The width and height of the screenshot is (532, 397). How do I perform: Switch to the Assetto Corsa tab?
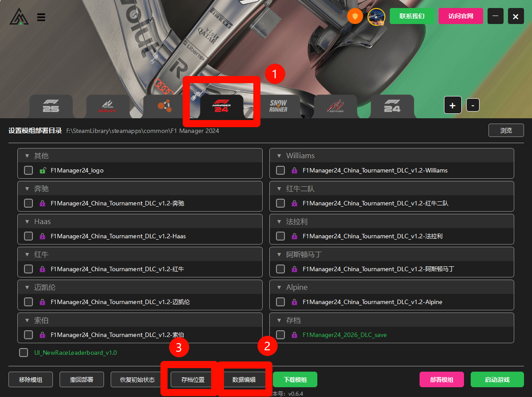pos(335,106)
